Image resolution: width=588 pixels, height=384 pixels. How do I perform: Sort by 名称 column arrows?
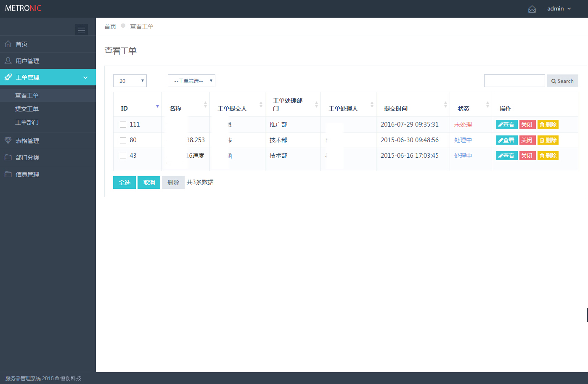pyautogui.click(x=205, y=104)
